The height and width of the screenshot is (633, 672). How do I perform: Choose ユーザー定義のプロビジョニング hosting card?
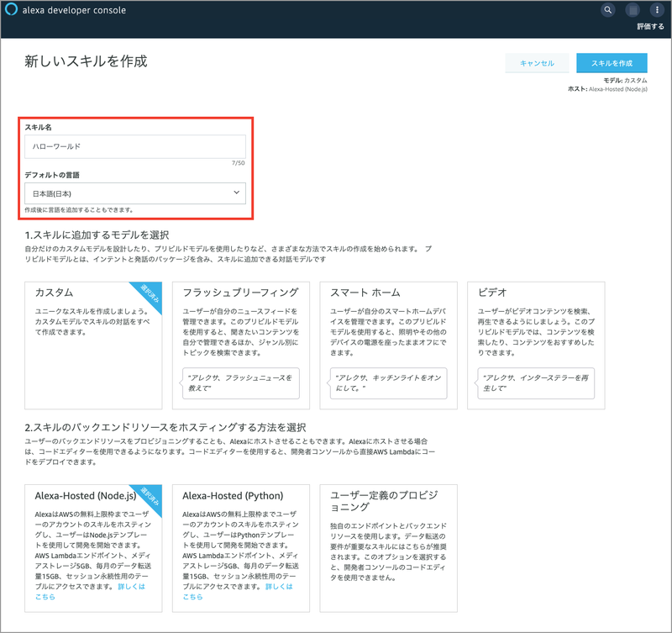click(388, 548)
